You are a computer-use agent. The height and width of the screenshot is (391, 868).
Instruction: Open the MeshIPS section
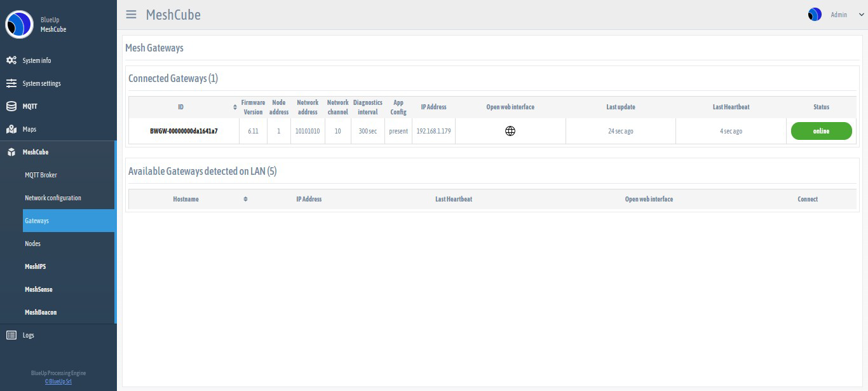point(35,266)
